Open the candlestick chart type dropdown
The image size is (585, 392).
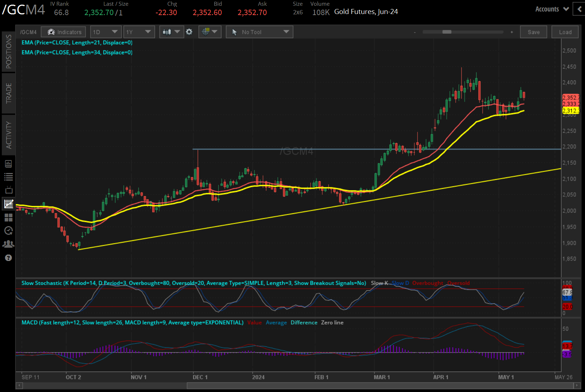[x=171, y=32]
